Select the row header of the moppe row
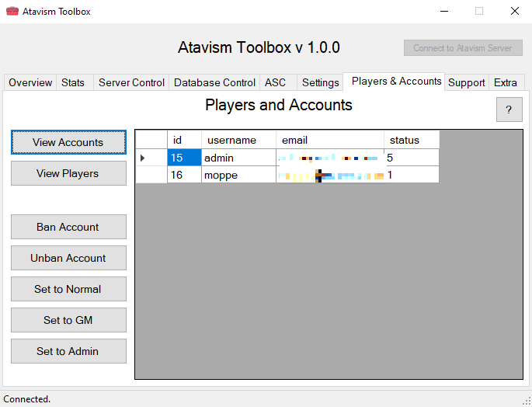 (x=151, y=176)
